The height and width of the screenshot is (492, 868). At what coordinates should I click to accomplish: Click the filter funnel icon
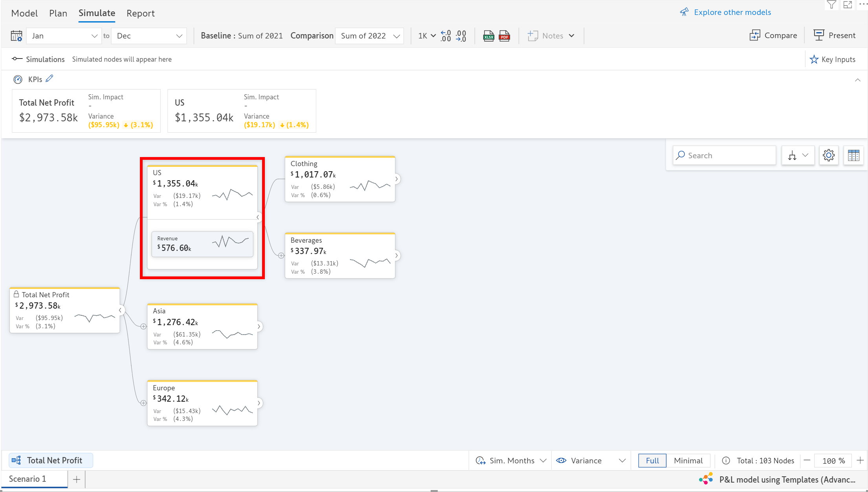(x=831, y=5)
